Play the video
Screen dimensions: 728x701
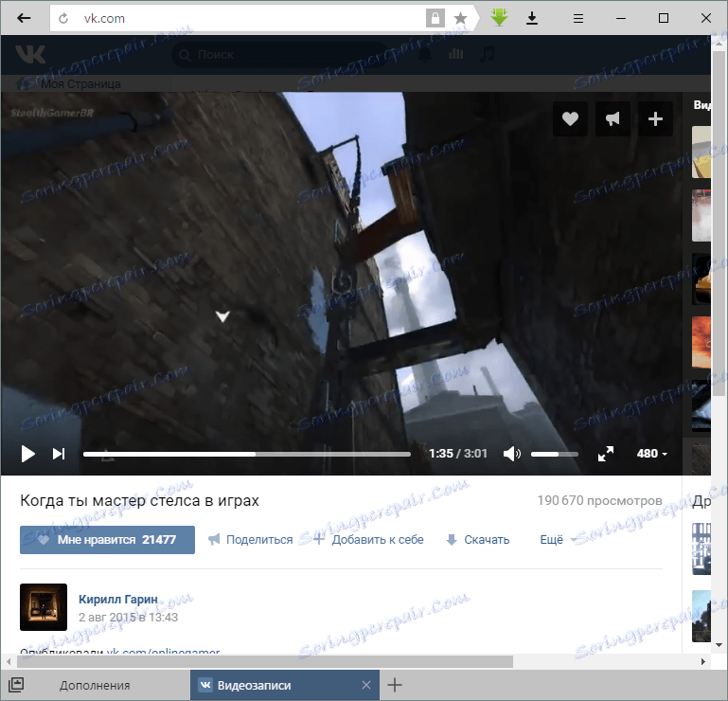tap(27, 454)
